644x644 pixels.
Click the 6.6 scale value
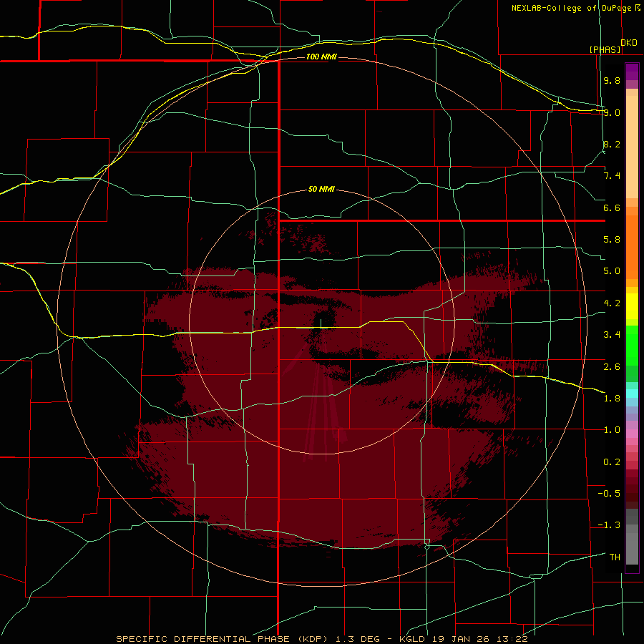point(612,208)
